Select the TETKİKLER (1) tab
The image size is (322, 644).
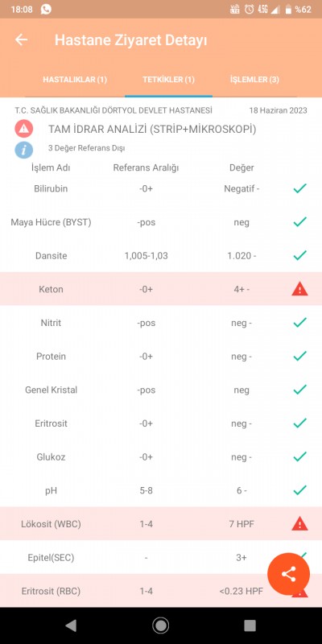point(168,80)
